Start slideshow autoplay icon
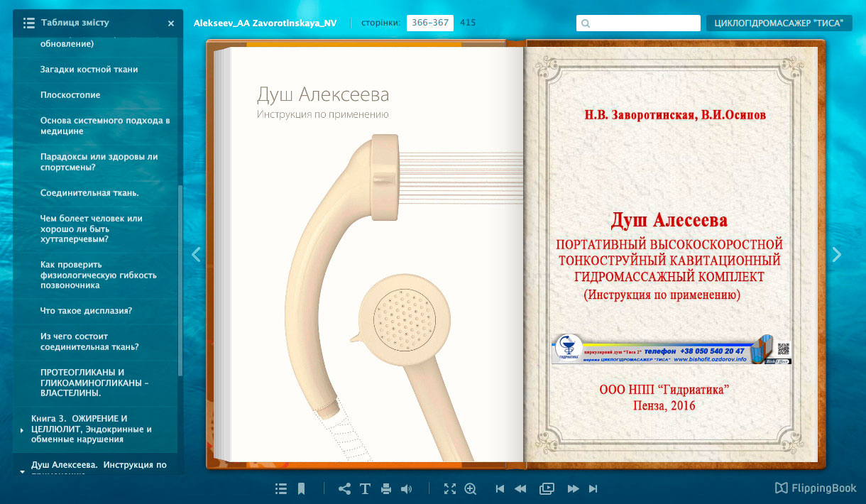 [x=547, y=488]
